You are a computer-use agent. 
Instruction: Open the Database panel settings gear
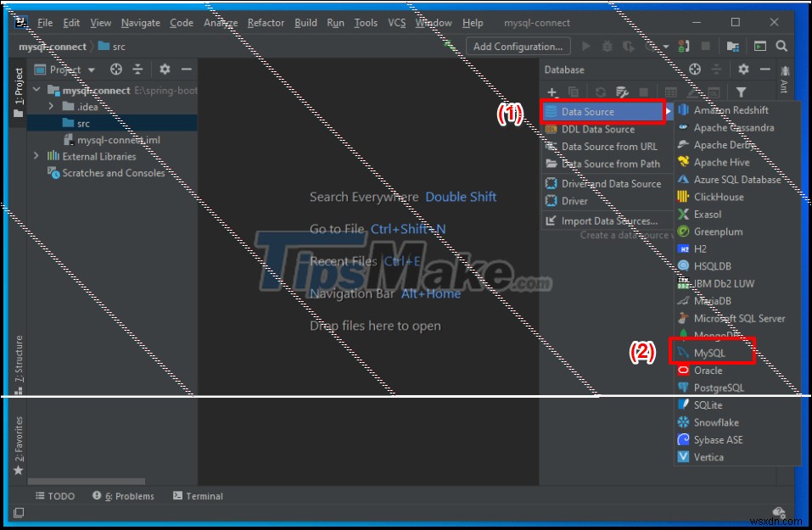pos(742,69)
